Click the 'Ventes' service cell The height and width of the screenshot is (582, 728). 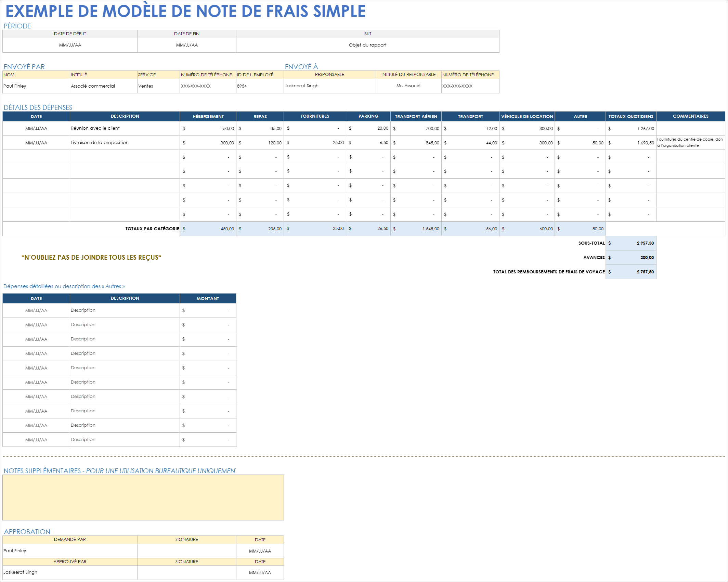pyautogui.click(x=159, y=86)
